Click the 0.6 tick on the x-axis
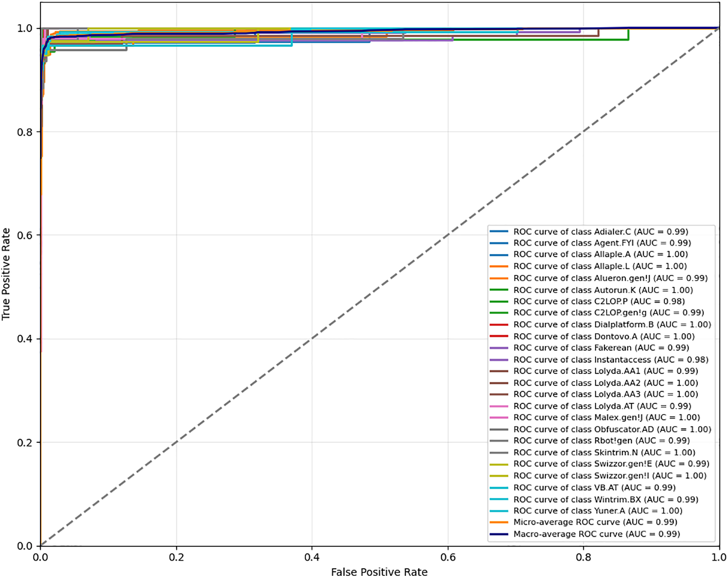The width and height of the screenshot is (728, 577). tap(448, 557)
